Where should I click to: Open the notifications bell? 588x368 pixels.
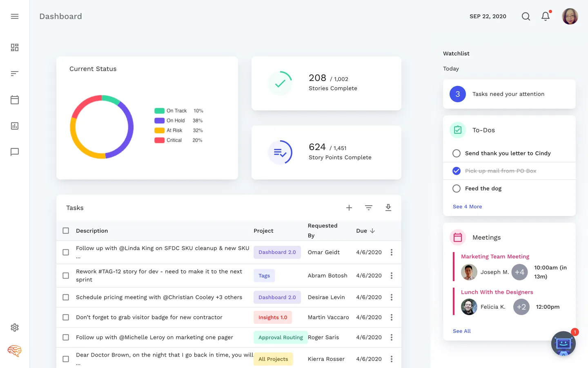pos(546,16)
